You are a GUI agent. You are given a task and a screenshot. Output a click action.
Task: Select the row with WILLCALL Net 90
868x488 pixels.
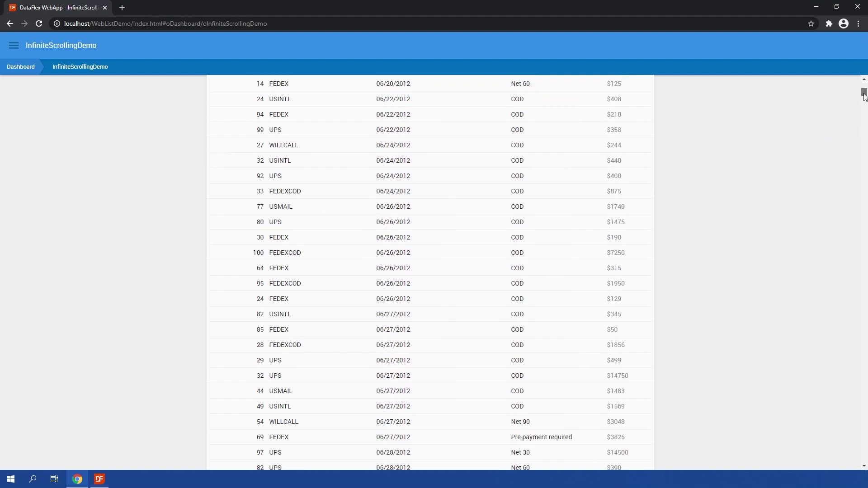tap(429, 422)
